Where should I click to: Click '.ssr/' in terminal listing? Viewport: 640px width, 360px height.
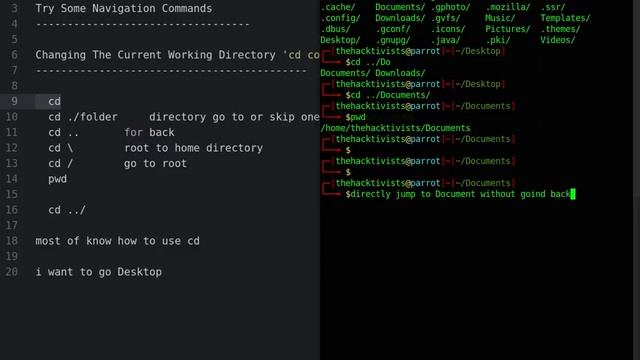553,7
